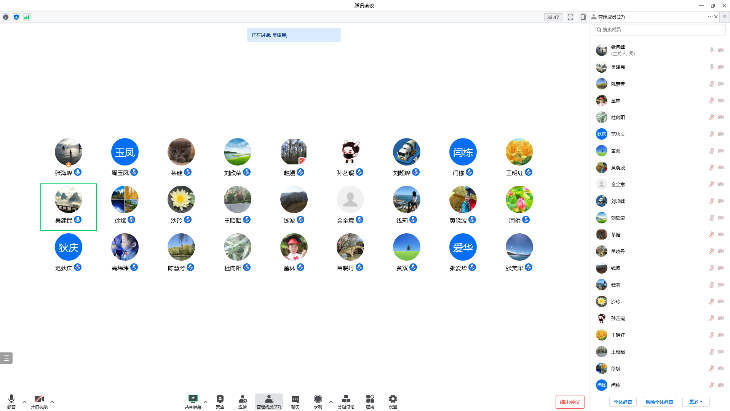Click the manage members toolbar icon
This screenshot has width=730, height=411.
click(269, 398)
